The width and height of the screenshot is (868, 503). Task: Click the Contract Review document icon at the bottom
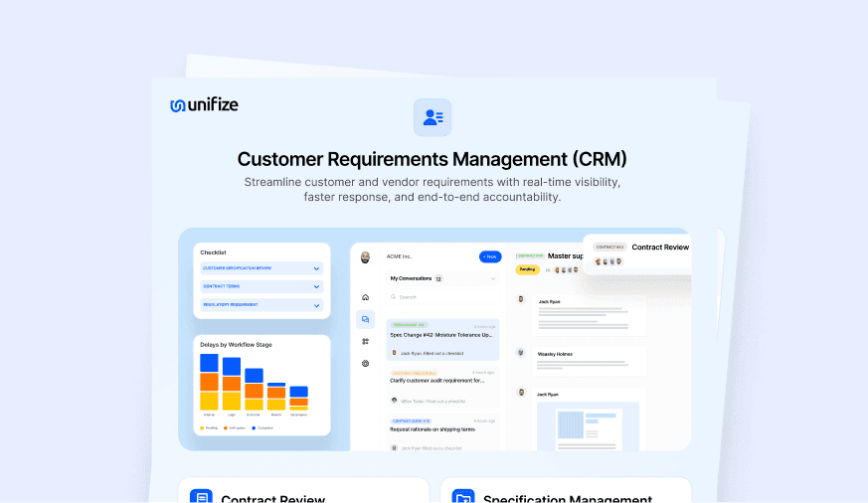201,496
